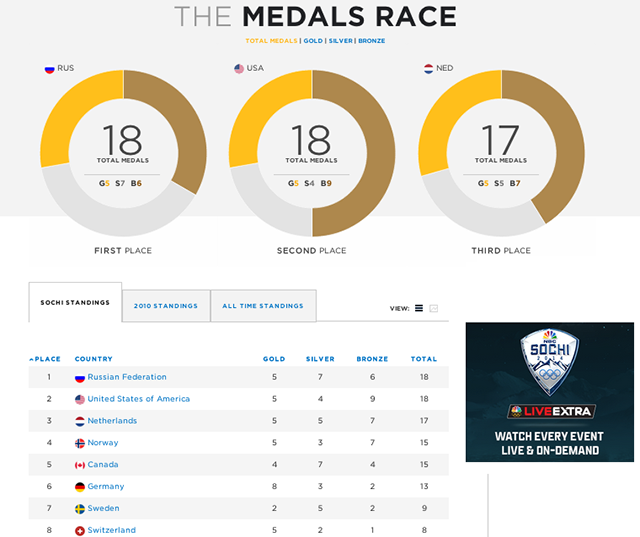Filter medals race by Gold
The image size is (640, 537).
pos(313,41)
